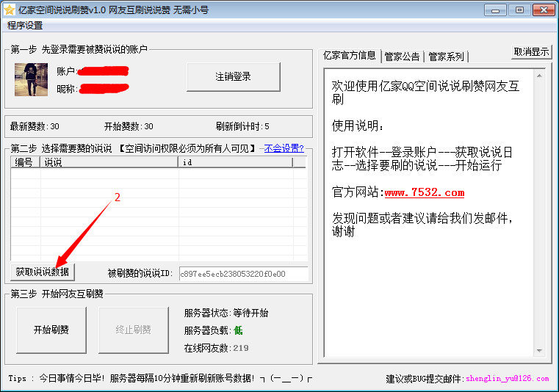Open the 不会设置? help link
559x392 pixels.
pyautogui.click(x=284, y=148)
